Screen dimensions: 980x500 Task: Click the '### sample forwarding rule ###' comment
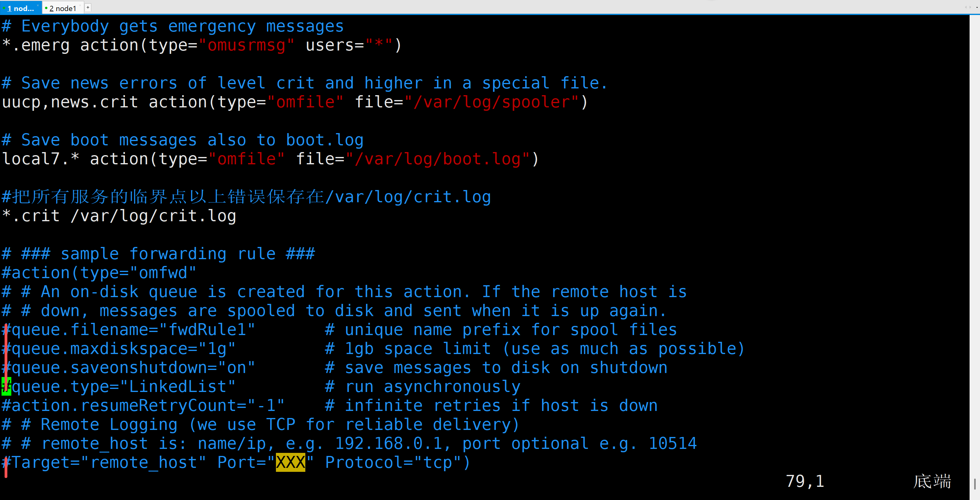pos(168,254)
